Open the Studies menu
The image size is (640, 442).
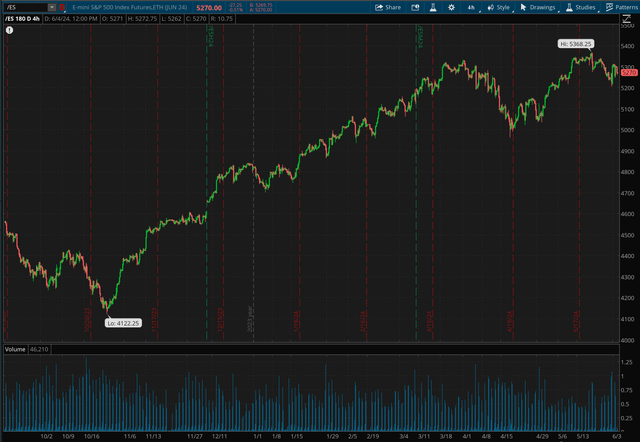click(x=581, y=7)
